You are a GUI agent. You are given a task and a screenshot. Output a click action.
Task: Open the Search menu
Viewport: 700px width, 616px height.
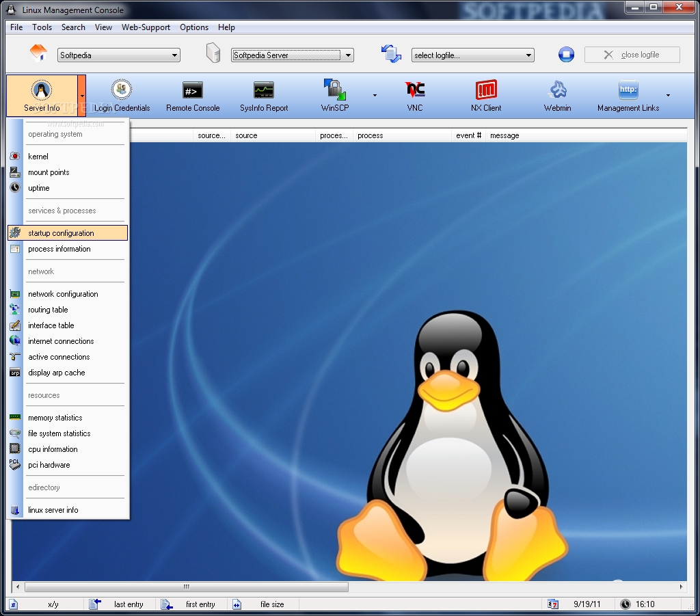pyautogui.click(x=73, y=27)
